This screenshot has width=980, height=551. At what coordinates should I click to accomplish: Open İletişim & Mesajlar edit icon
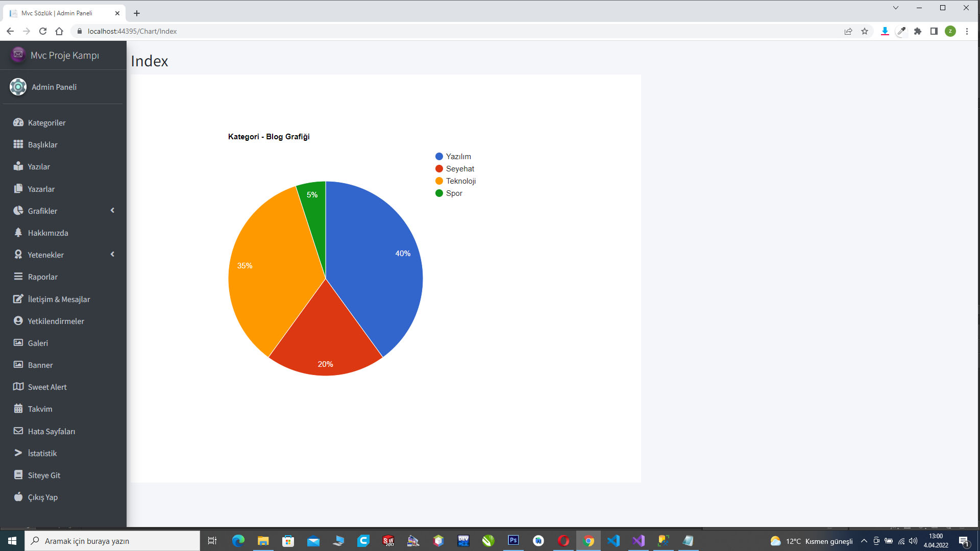pos(18,299)
